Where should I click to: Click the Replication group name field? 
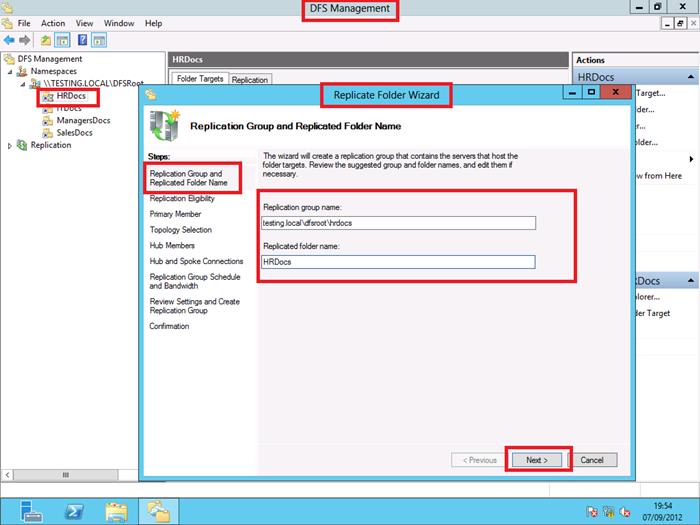tap(398, 223)
